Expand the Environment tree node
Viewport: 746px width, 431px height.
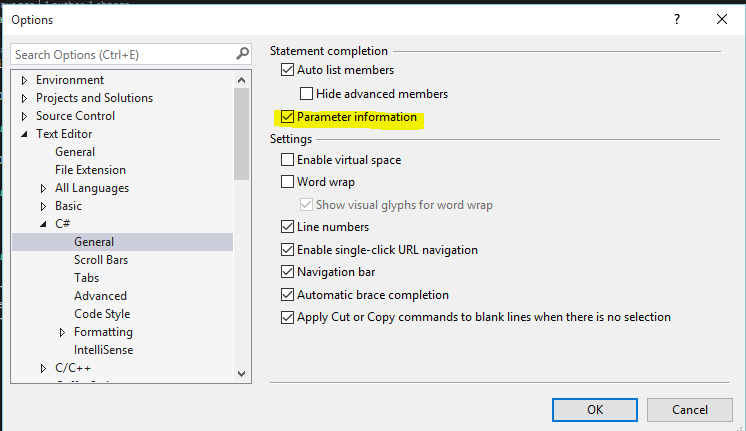click(24, 80)
